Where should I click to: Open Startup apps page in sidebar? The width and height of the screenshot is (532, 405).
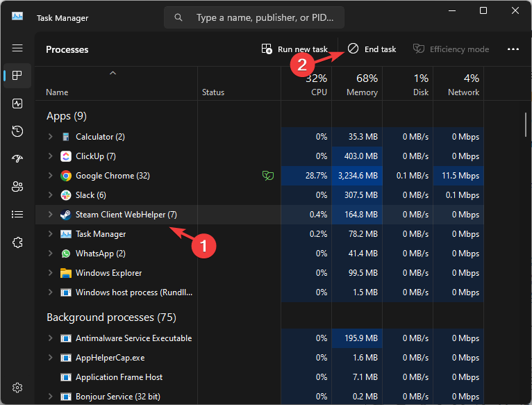pos(17,159)
